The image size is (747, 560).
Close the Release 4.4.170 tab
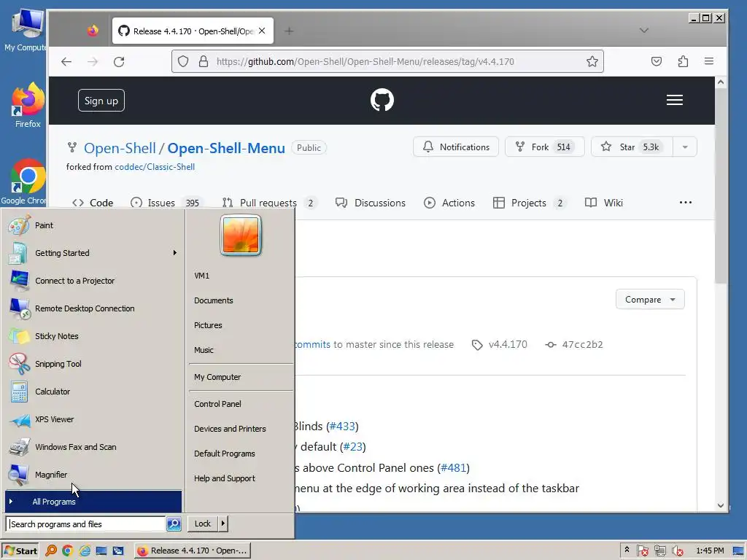[x=262, y=31]
